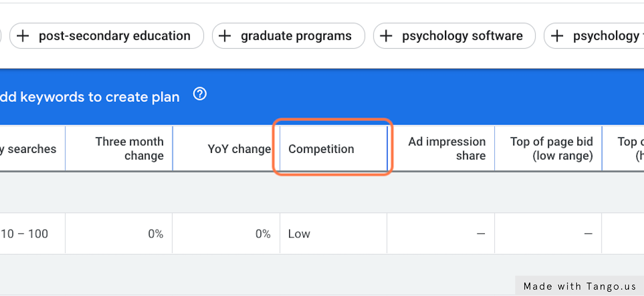This screenshot has width=644, height=296.
Task: Select the Low competition value cell
Action: (299, 234)
